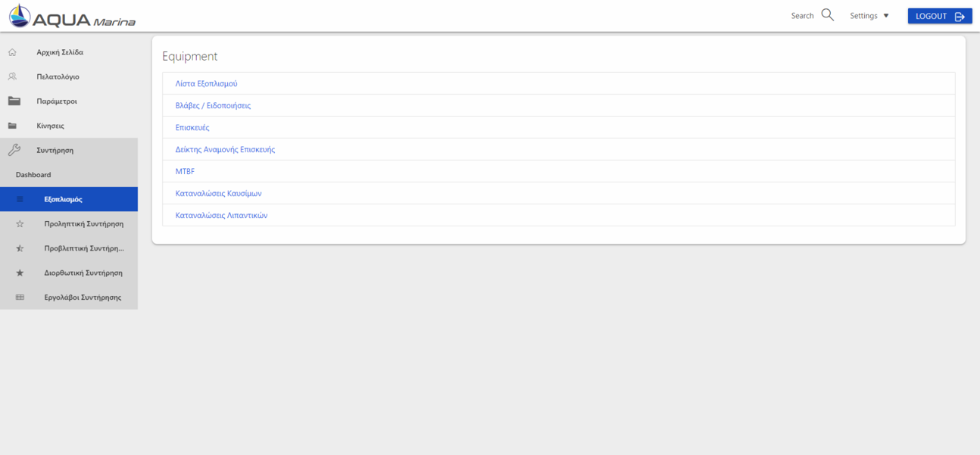The height and width of the screenshot is (455, 980).
Task: Open the Βλάβες / Ειδοποιήσεις link
Action: tap(213, 105)
